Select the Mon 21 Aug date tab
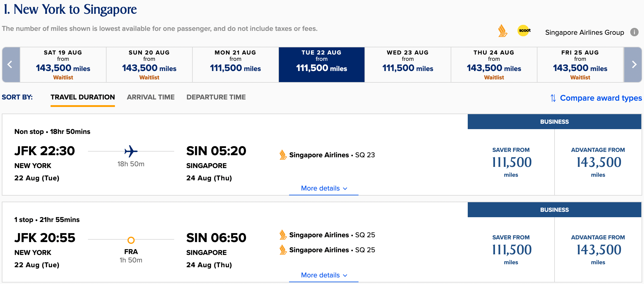The width and height of the screenshot is (644, 284). (236, 64)
